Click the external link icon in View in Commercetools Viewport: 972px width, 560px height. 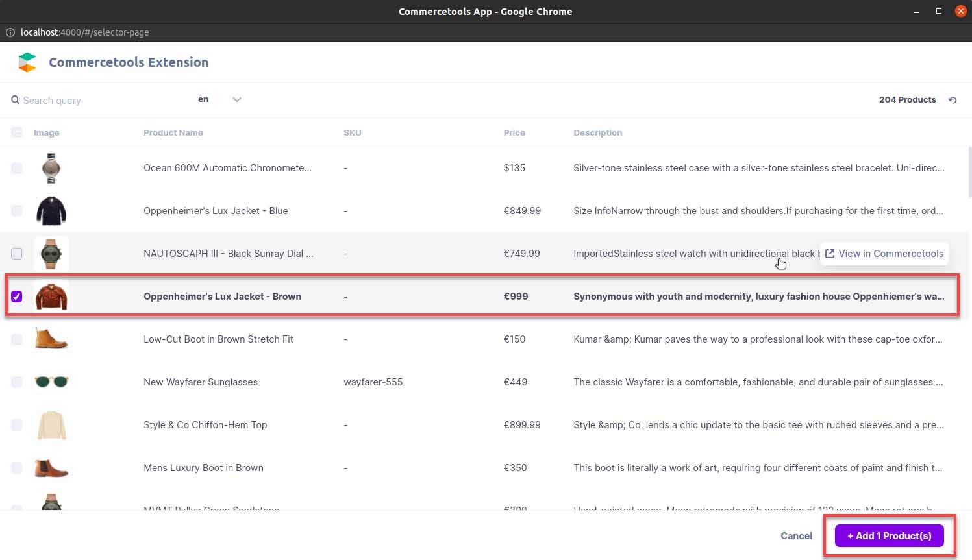click(830, 254)
